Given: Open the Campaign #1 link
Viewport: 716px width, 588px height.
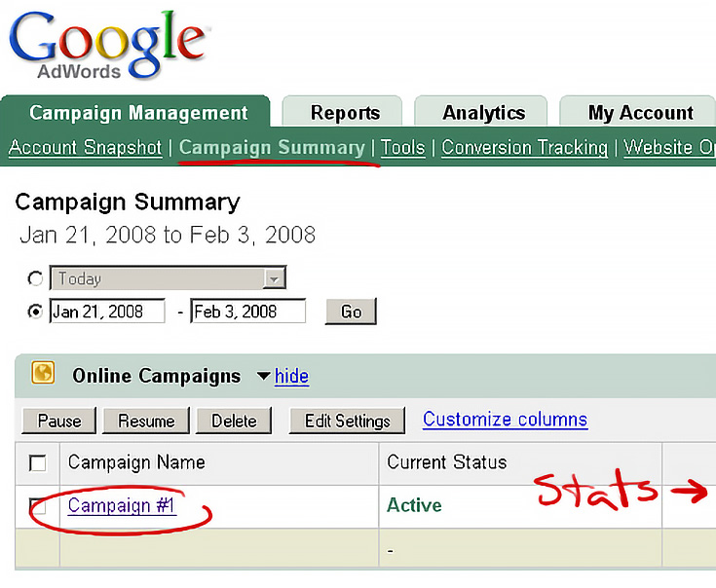Looking at the screenshot, I should tap(122, 505).
